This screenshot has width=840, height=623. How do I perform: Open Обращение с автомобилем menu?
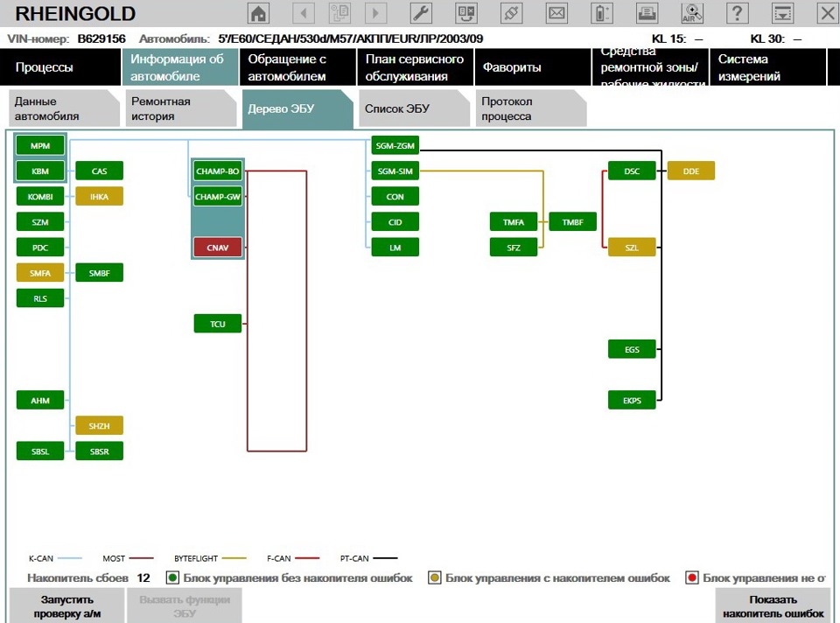(x=297, y=67)
